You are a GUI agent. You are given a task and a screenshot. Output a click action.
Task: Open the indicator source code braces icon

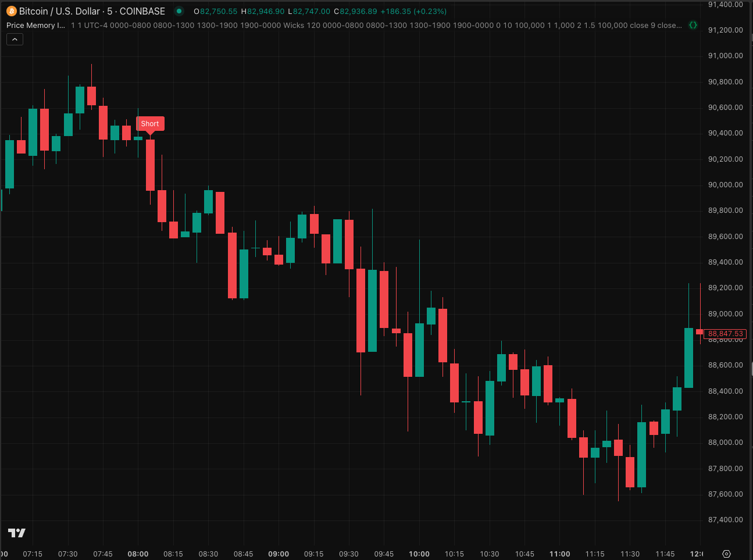click(x=693, y=25)
